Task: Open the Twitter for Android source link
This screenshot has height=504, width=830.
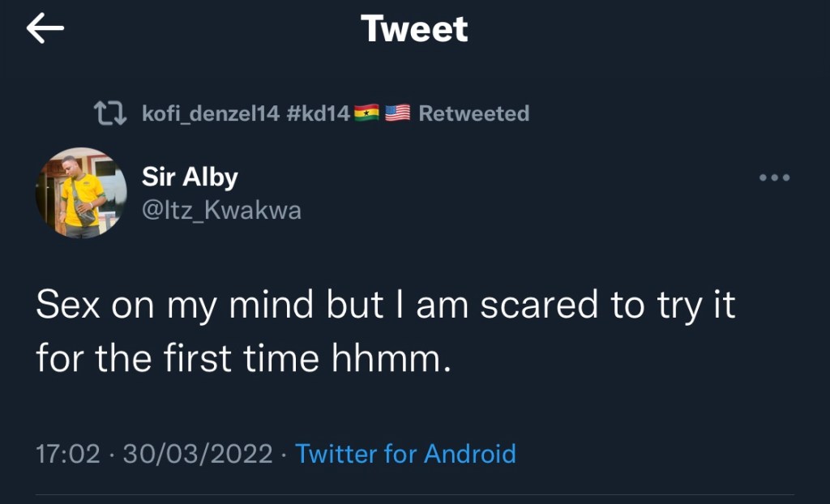Action: click(405, 453)
